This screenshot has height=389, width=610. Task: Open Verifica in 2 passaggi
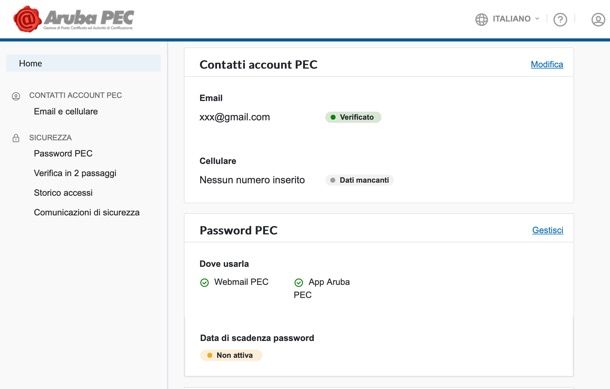tap(75, 173)
